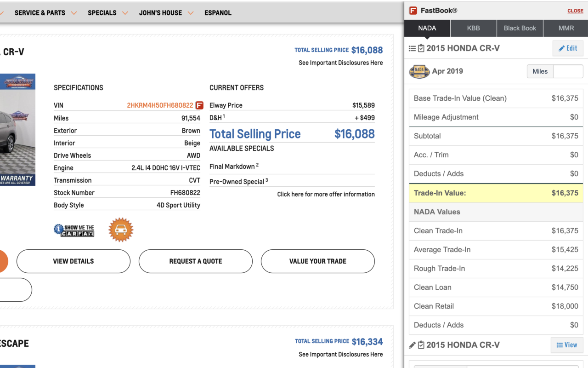Expand the JOHN'S HOUSE menu chevron
Image resolution: width=588 pixels, height=368 pixels.
191,13
